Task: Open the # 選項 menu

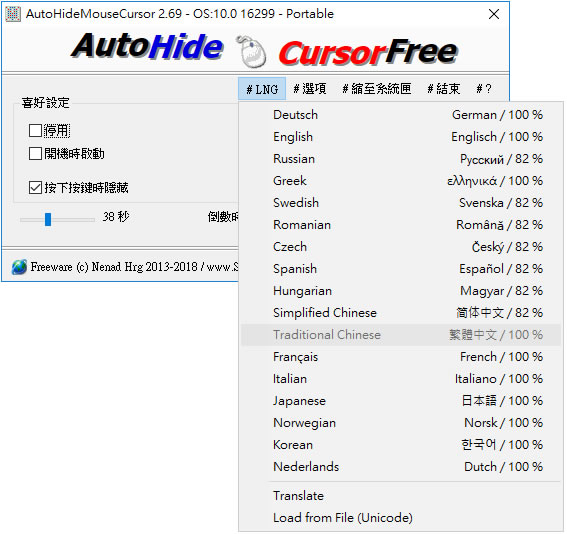Action: tap(310, 89)
